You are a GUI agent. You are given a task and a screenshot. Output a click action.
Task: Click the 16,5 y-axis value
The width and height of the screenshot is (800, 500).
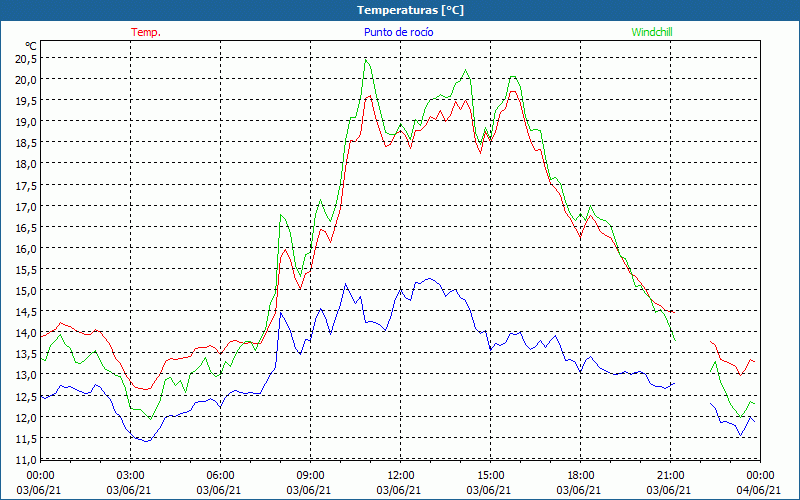[26, 228]
